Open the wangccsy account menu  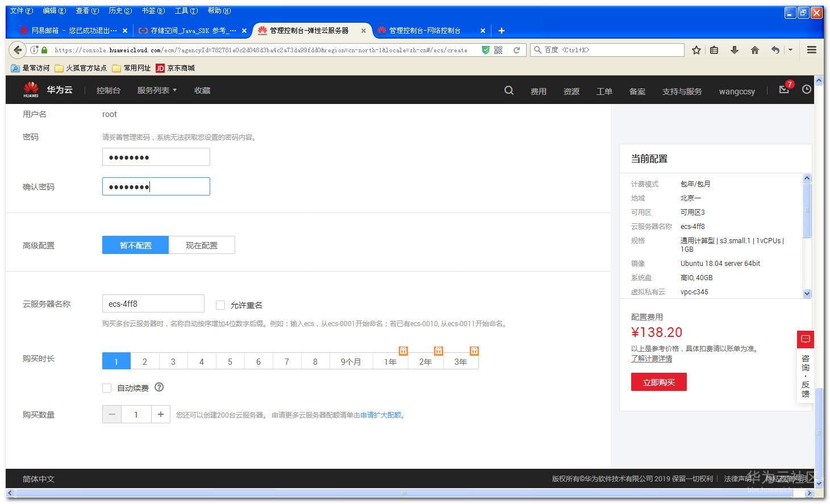(737, 91)
